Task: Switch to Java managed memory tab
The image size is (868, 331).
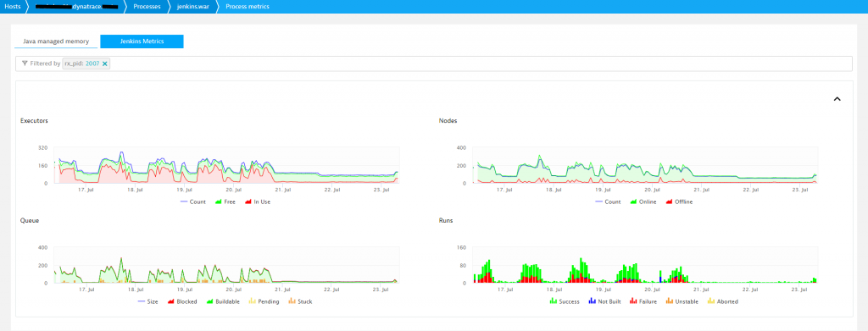Action: (56, 41)
